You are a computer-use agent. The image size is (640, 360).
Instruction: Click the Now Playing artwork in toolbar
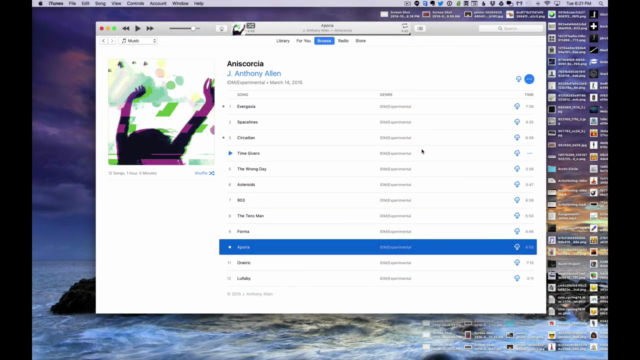point(238,29)
